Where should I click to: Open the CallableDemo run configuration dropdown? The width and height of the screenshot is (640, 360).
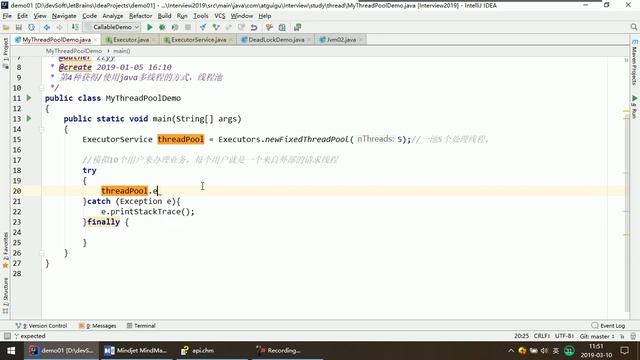(x=112, y=27)
